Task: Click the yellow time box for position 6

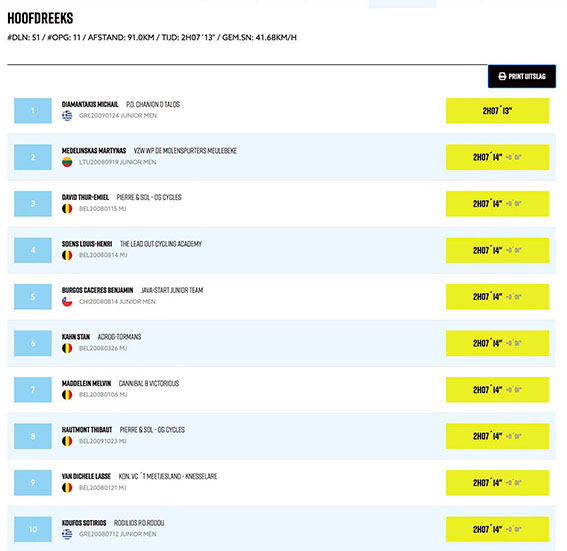Action: point(497,343)
